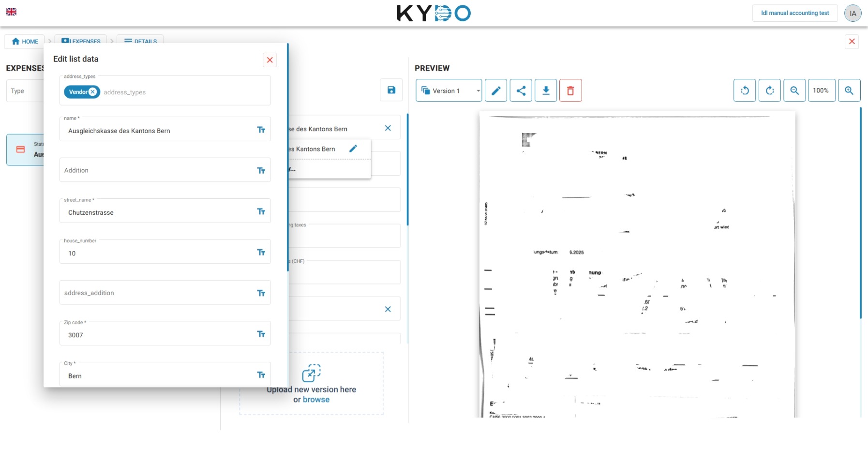This screenshot has width=868, height=462.
Task: Edit the 'Kantons Bern' suggestion with pencil
Action: coord(353,149)
